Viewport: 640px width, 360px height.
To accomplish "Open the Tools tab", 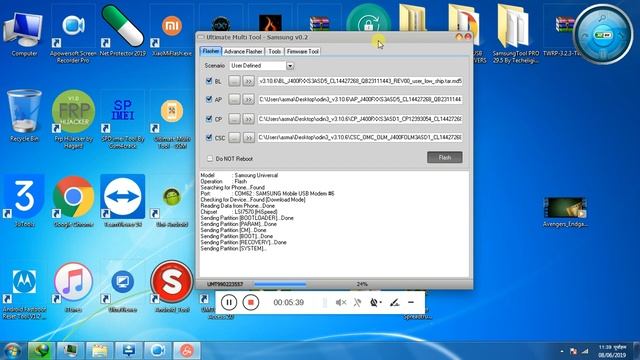I will coord(275,51).
